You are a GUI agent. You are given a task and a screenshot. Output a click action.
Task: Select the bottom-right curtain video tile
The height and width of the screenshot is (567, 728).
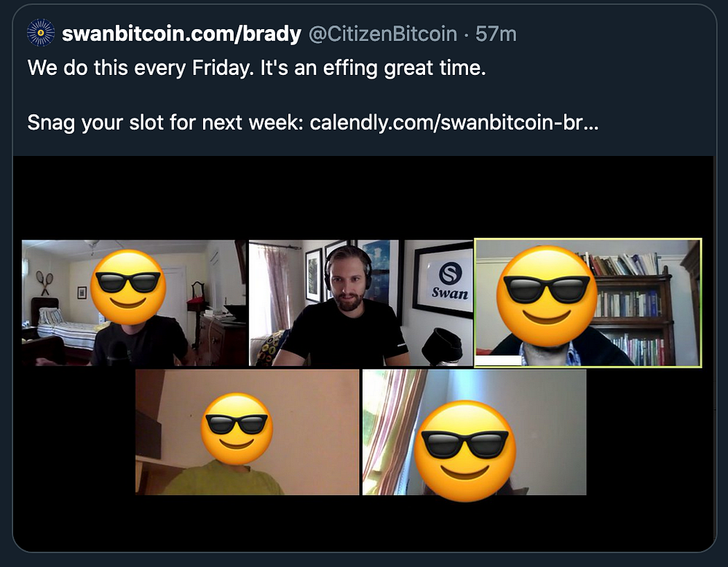click(474, 432)
